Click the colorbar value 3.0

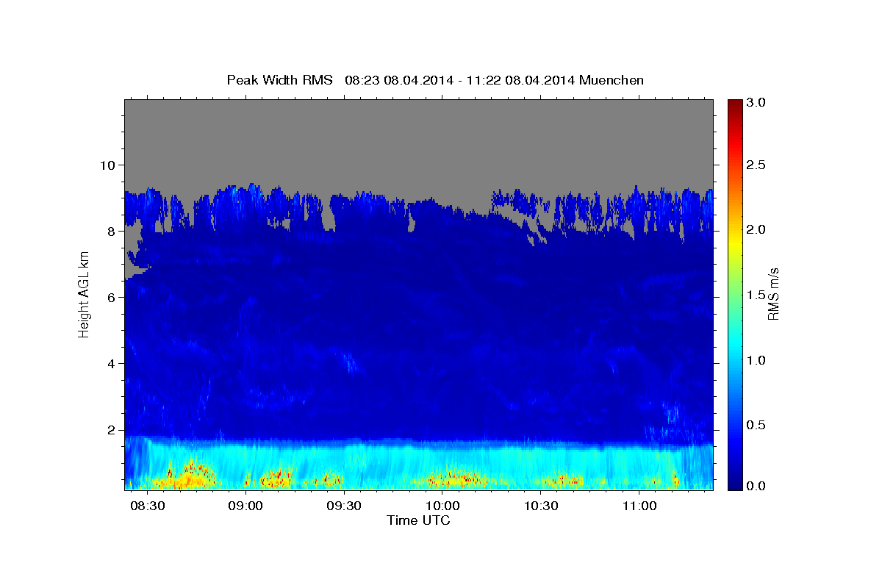point(756,103)
